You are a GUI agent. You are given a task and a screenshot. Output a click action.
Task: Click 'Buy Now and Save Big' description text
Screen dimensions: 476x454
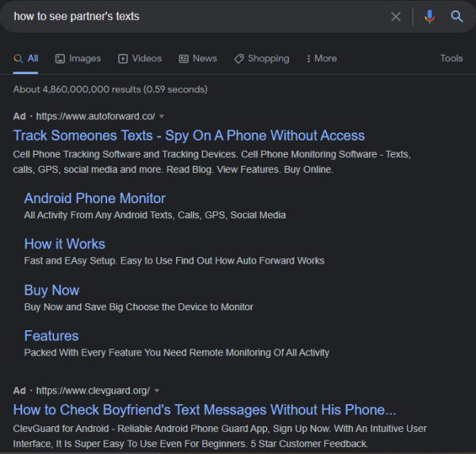click(x=138, y=307)
